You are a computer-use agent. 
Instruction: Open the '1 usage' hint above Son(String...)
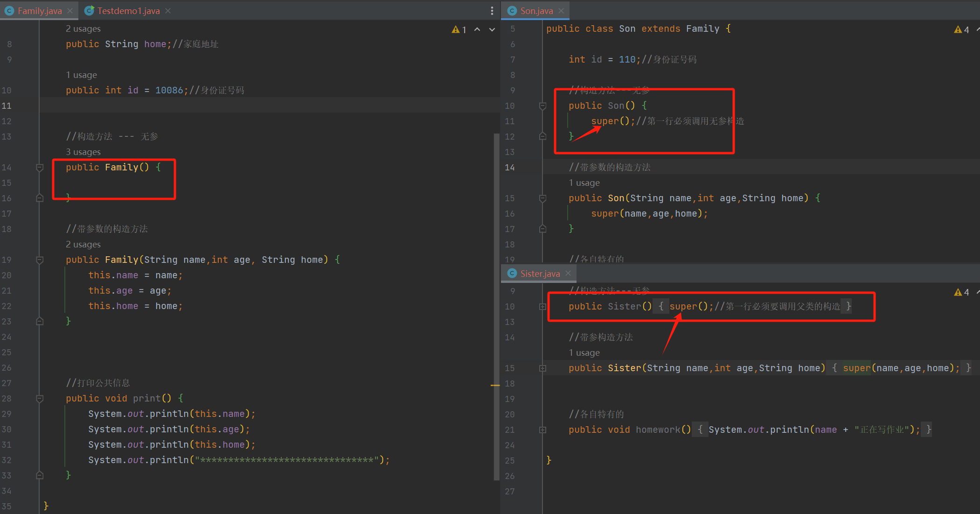click(x=584, y=183)
